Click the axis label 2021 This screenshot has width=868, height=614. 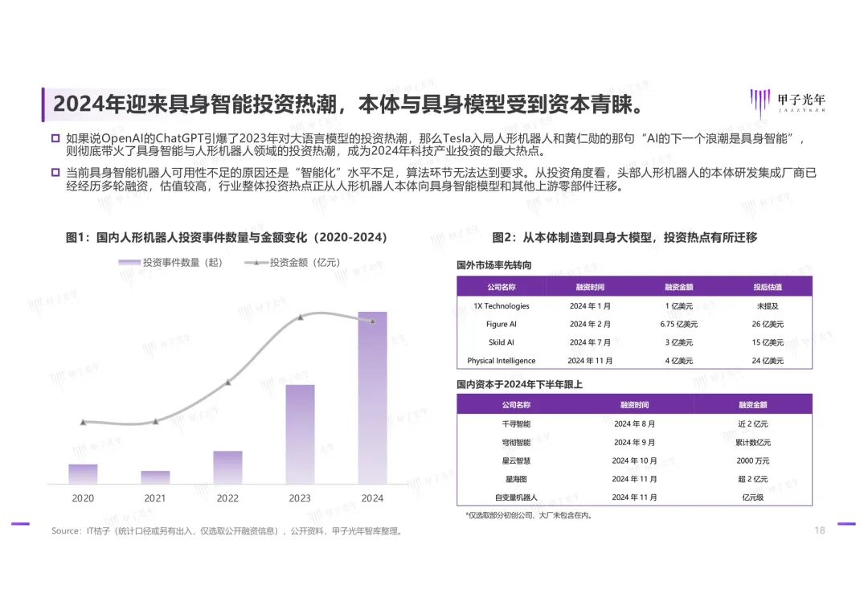(155, 498)
